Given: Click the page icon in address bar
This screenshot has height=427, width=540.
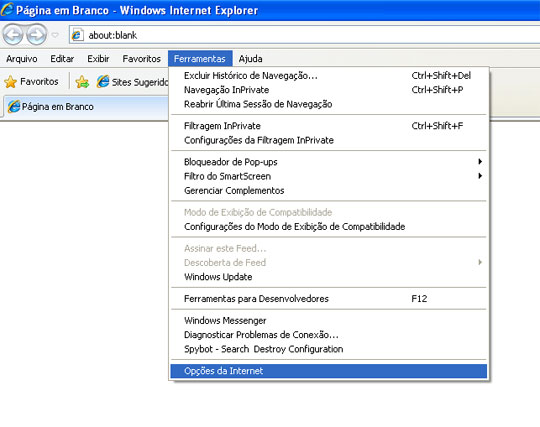Looking at the screenshot, I should click(x=77, y=35).
